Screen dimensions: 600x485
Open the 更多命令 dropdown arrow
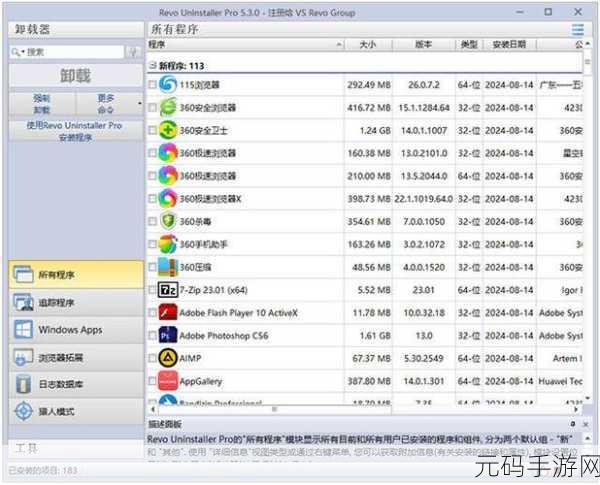coord(140,103)
